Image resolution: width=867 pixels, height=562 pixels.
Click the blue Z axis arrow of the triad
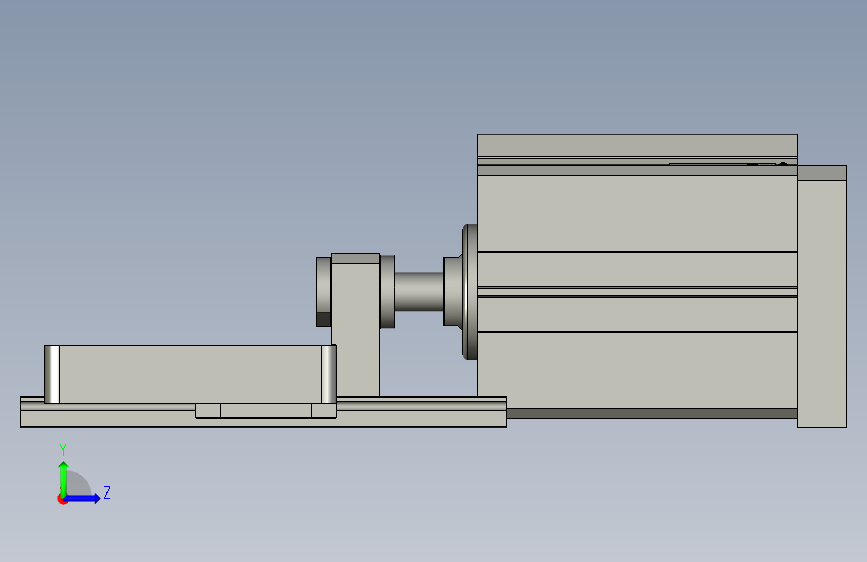coord(83,498)
